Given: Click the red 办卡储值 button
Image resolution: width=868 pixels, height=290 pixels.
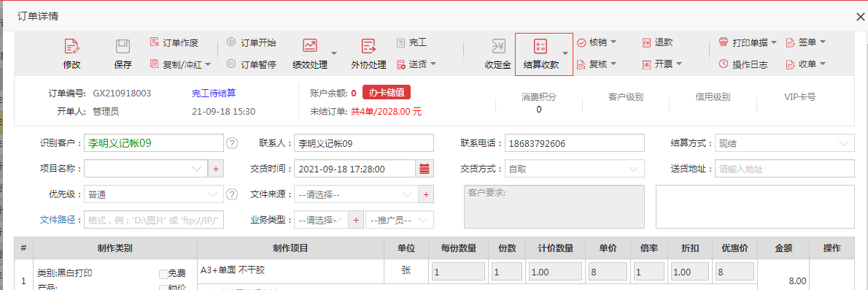Looking at the screenshot, I should [x=387, y=93].
